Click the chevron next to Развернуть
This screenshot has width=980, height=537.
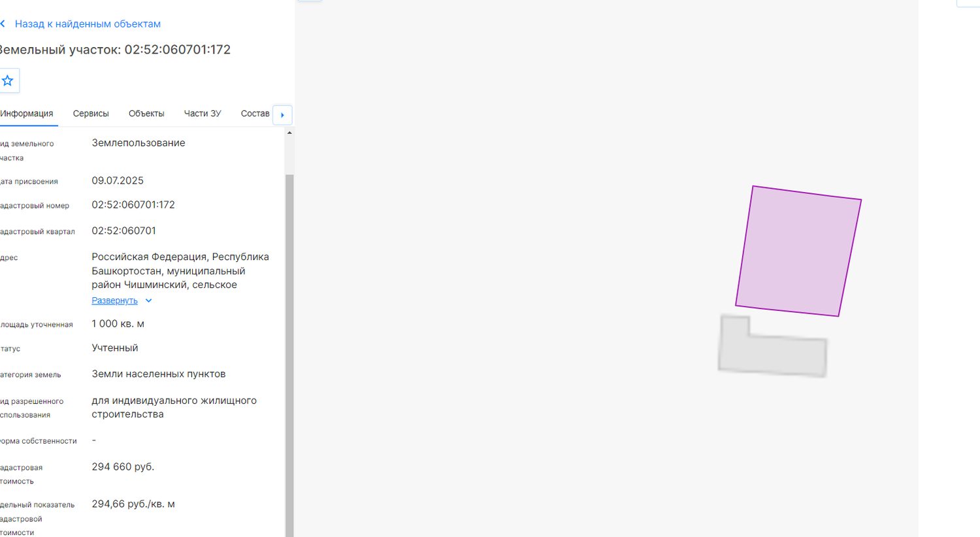148,301
